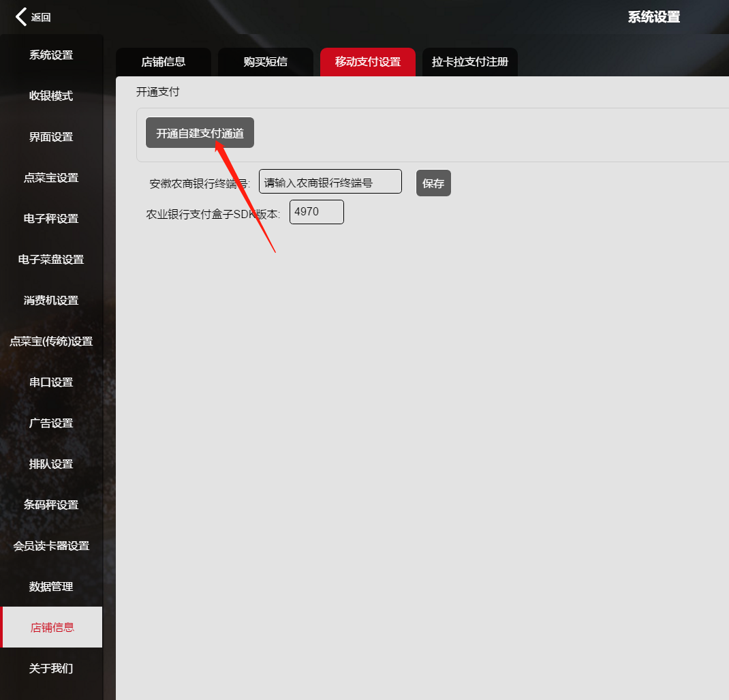Select 收银模式 sidebar item
Image resolution: width=729 pixels, height=700 pixels.
coord(51,96)
